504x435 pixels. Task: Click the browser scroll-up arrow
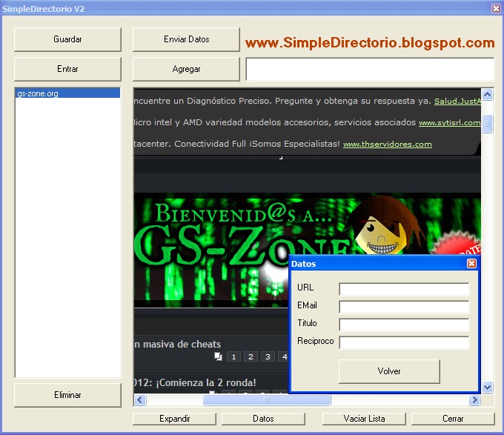[x=487, y=94]
